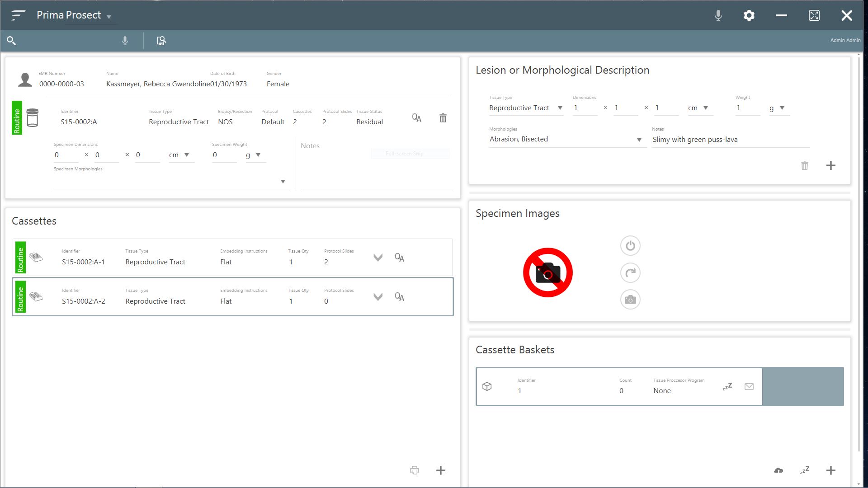Open settings gear icon
Image resolution: width=868 pixels, height=488 pixels.
pyautogui.click(x=749, y=15)
